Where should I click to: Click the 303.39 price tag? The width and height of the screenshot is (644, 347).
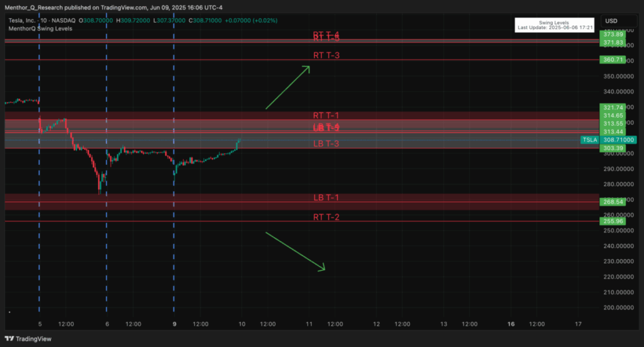pyautogui.click(x=613, y=148)
